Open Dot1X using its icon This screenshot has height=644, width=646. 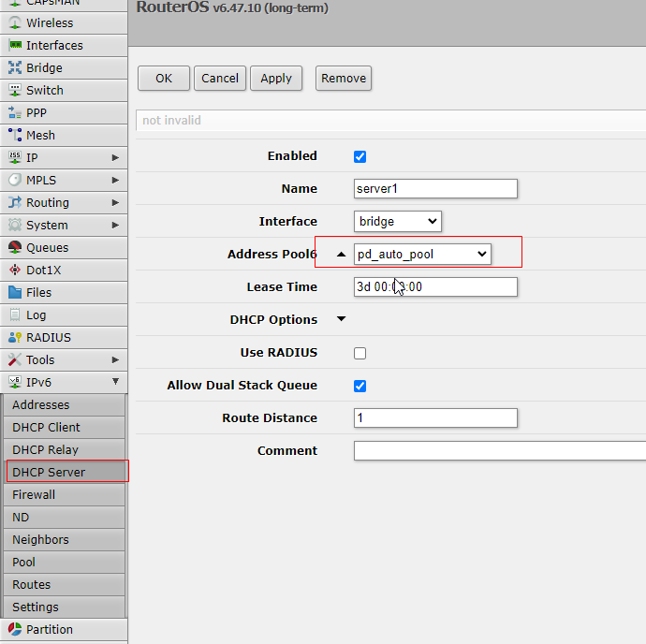click(15, 270)
